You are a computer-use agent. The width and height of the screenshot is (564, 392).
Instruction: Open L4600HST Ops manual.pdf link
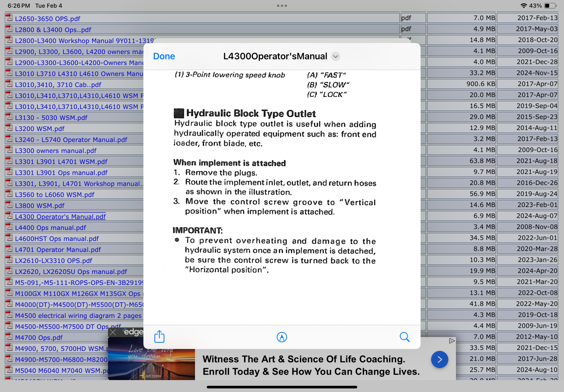[x=57, y=239]
